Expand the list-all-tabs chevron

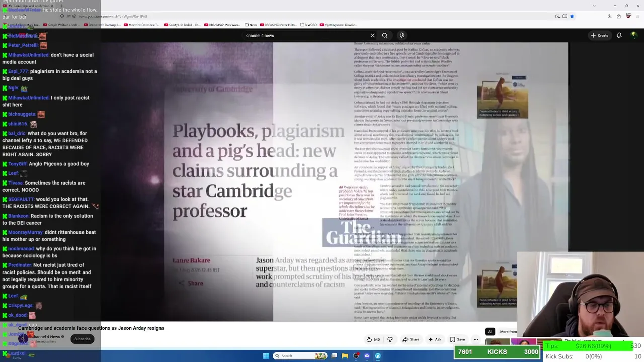594,6
